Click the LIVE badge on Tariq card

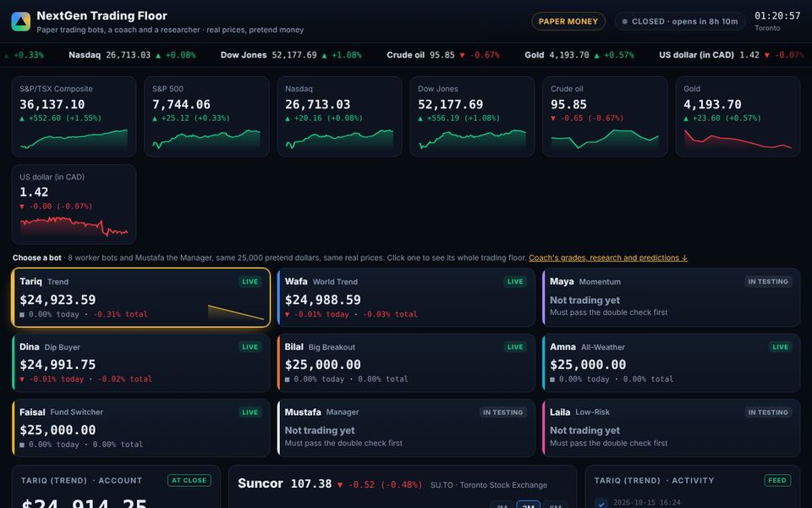250,281
